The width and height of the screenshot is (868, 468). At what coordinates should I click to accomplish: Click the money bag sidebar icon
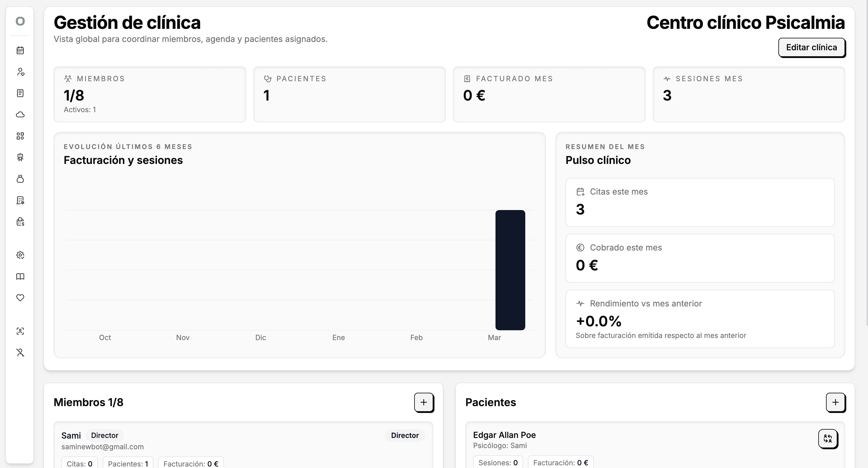point(20,179)
